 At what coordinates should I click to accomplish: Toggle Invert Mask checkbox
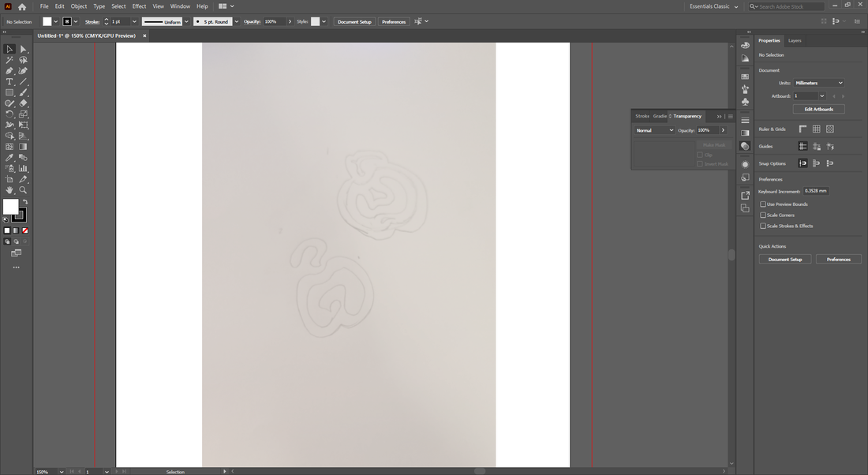(700, 164)
